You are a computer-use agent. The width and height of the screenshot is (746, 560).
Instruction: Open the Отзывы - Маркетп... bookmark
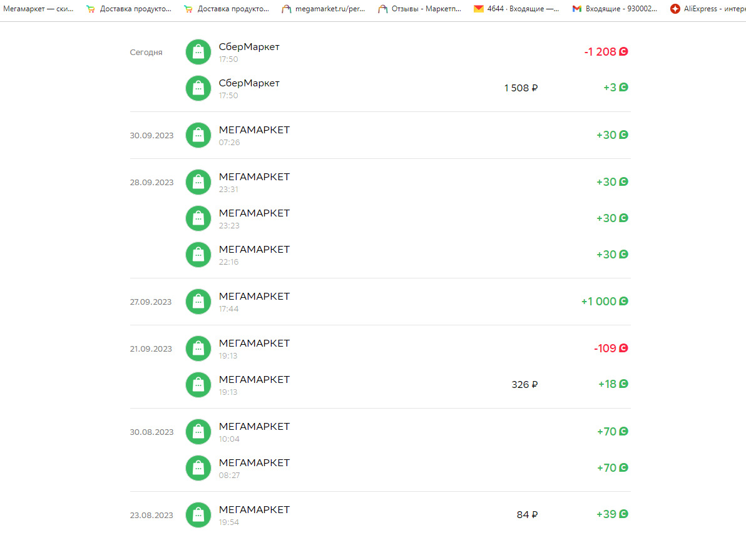(419, 9)
